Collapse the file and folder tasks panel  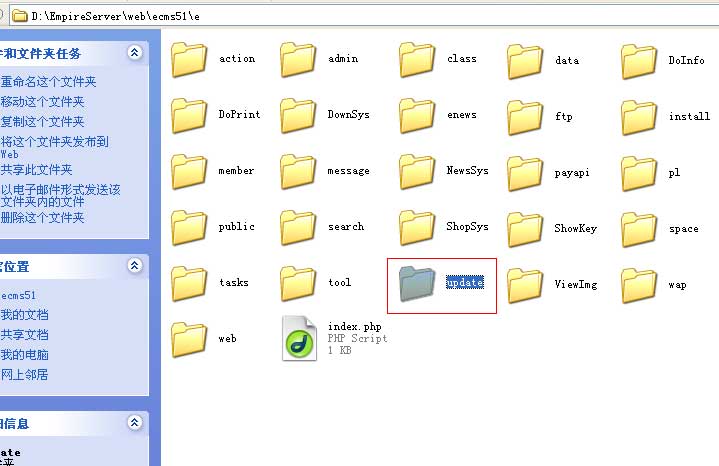135,53
